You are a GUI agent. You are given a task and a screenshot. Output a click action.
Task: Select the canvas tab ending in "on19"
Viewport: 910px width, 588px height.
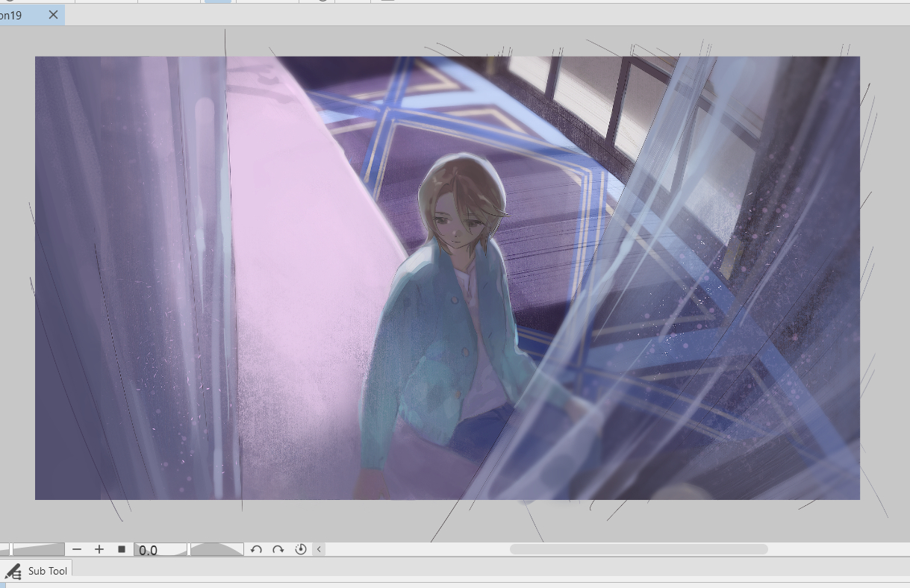15,15
